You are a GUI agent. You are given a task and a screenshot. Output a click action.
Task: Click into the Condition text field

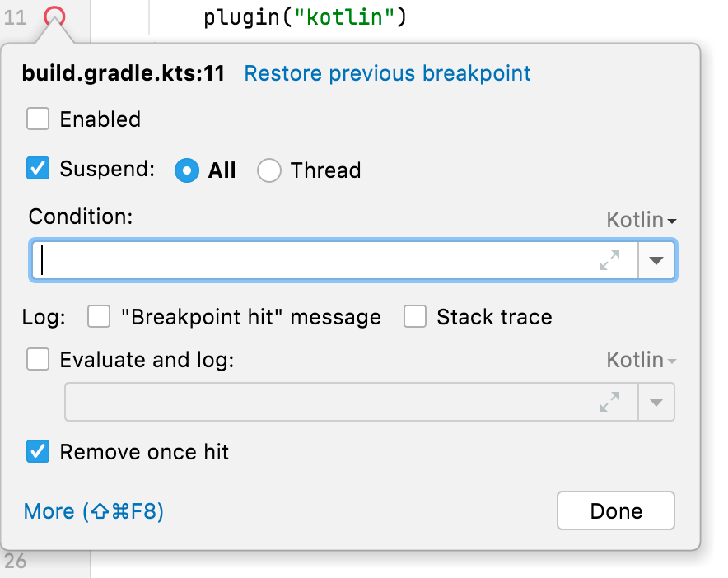click(x=313, y=261)
